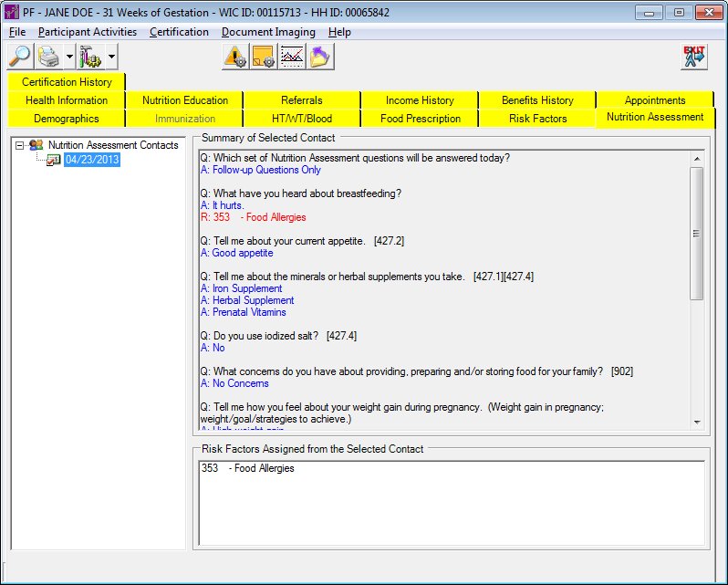Click the printer toolbar icon
728x585 pixels.
[x=48, y=57]
